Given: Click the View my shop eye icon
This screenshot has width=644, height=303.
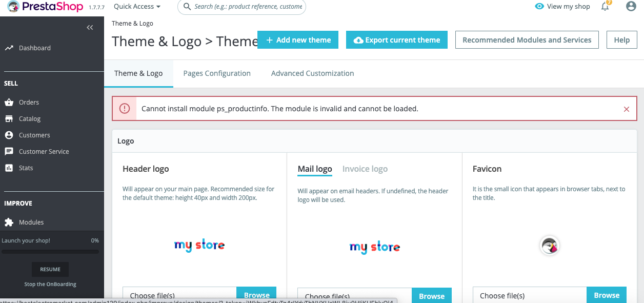Looking at the screenshot, I should pos(539,7).
